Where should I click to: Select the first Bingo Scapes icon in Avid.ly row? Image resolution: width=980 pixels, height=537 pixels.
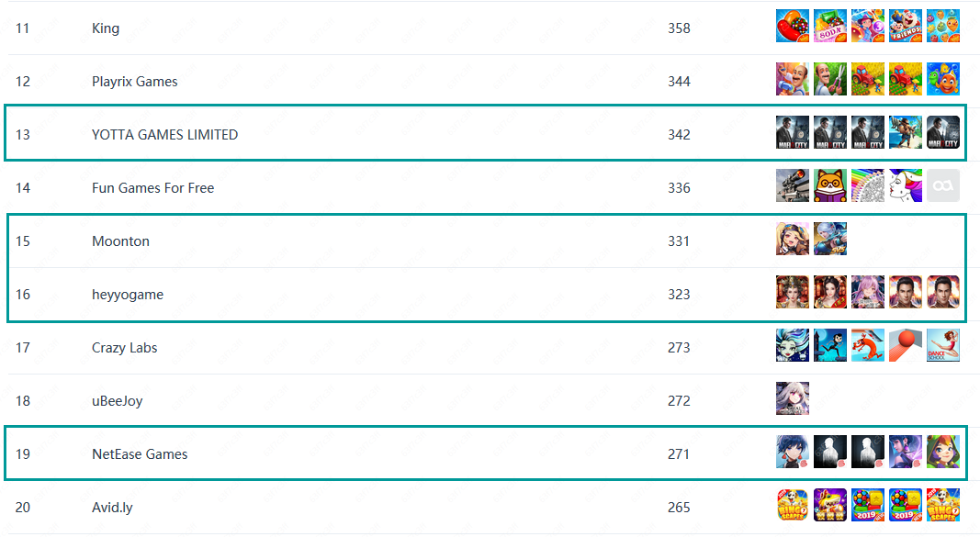pyautogui.click(x=793, y=505)
